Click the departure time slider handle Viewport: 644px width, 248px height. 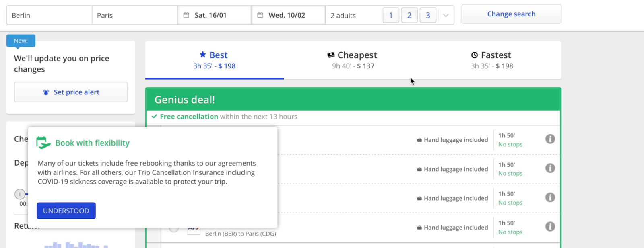(20, 194)
